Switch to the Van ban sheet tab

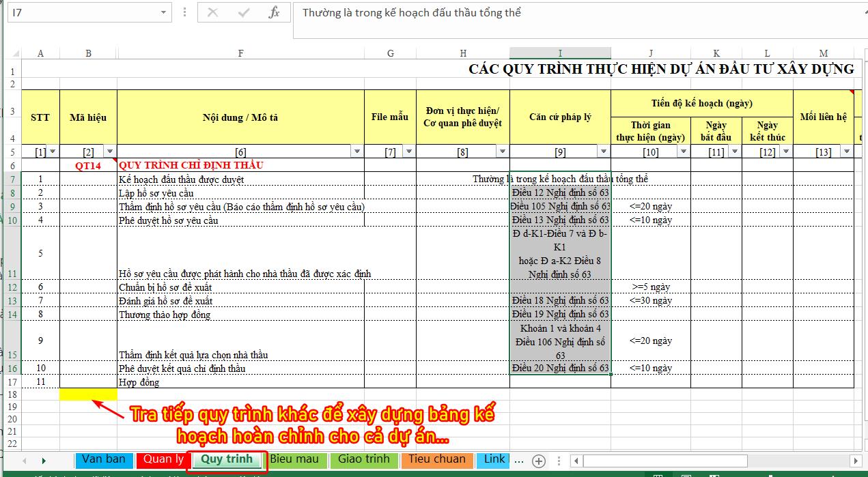pos(103,459)
